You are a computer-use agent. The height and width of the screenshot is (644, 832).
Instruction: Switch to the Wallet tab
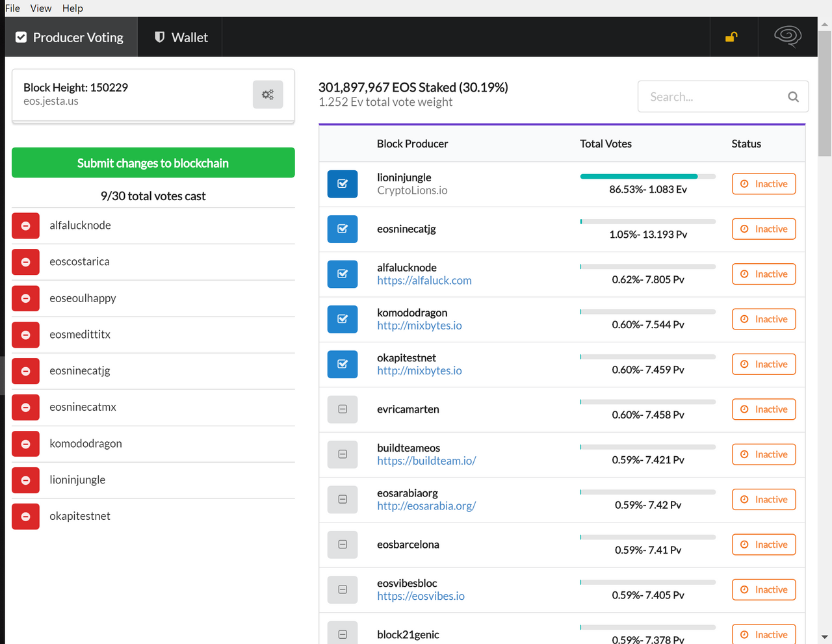pos(181,38)
